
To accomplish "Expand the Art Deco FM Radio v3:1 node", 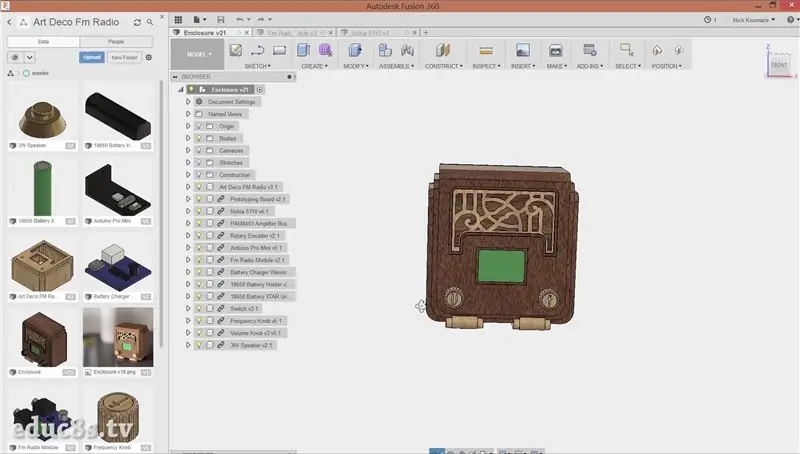I will (188, 187).
